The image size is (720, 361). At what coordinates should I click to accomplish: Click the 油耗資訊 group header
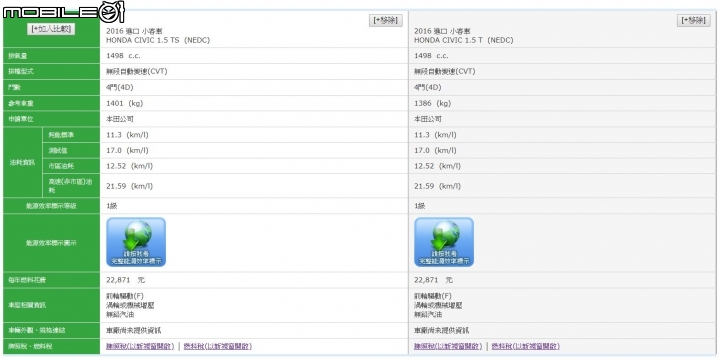point(22,162)
